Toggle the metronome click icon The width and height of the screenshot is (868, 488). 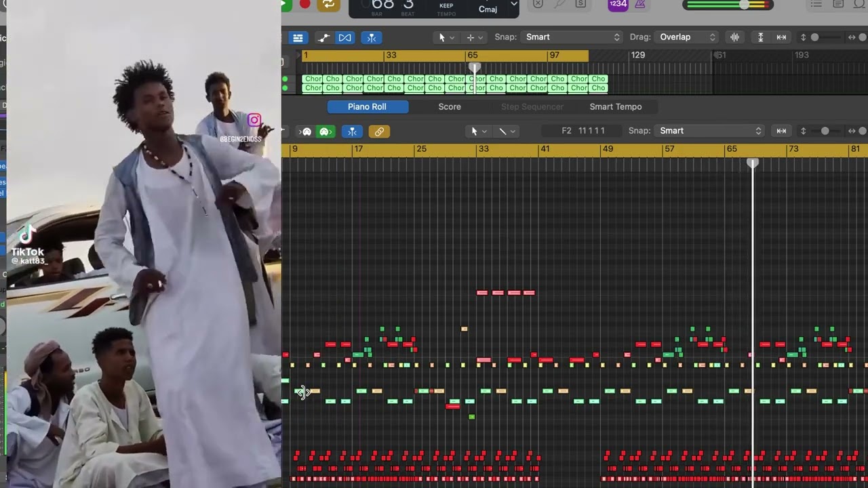pyautogui.click(x=639, y=5)
